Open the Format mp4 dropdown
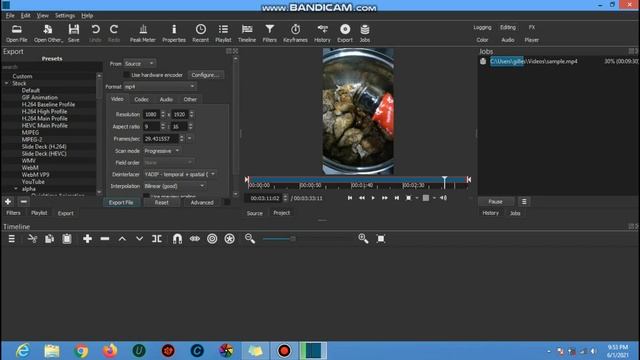The height and width of the screenshot is (360, 640). click(x=160, y=87)
